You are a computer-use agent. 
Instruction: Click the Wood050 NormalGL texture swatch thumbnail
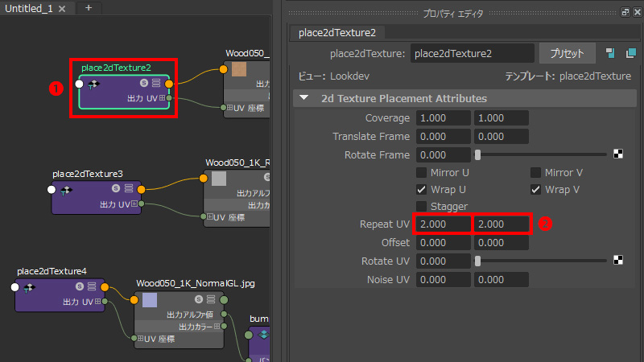149,301
